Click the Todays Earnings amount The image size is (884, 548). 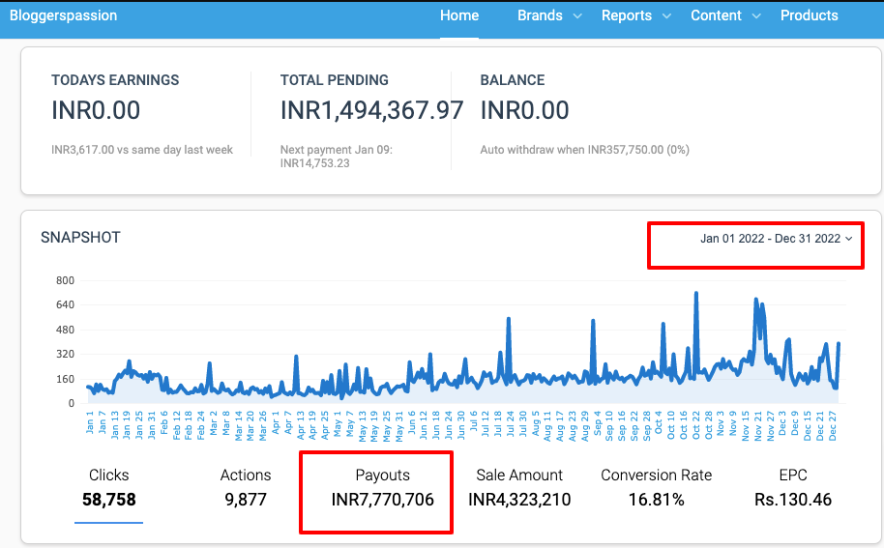pyautogui.click(x=96, y=111)
